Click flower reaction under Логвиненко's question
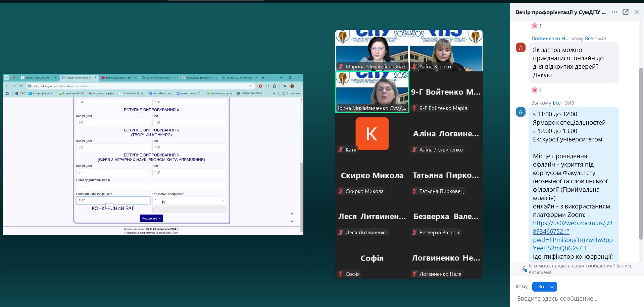644x307 pixels. click(x=536, y=90)
